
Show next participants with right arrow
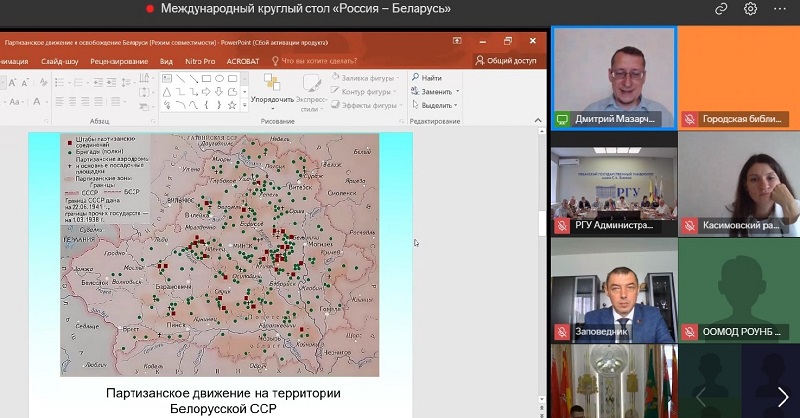coord(782,395)
